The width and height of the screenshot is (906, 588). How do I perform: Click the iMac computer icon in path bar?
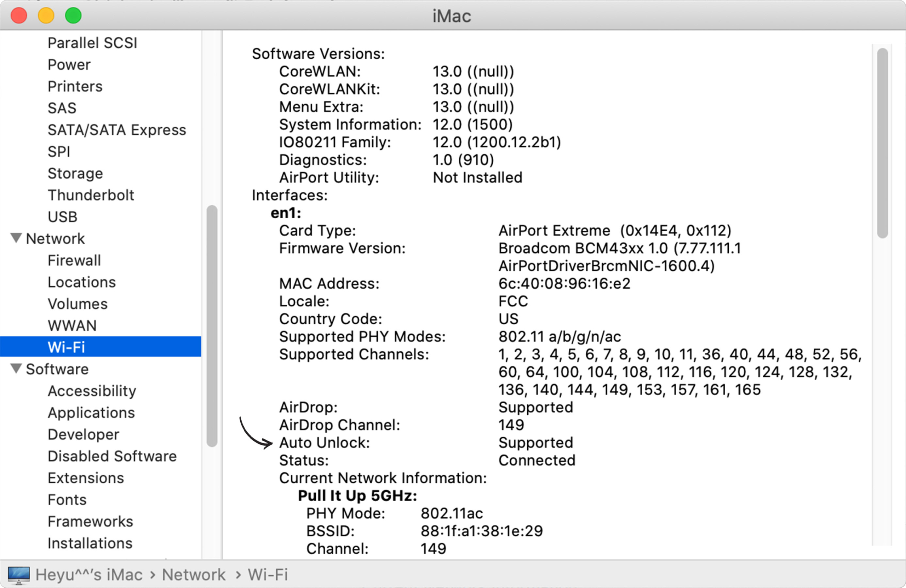point(18,575)
